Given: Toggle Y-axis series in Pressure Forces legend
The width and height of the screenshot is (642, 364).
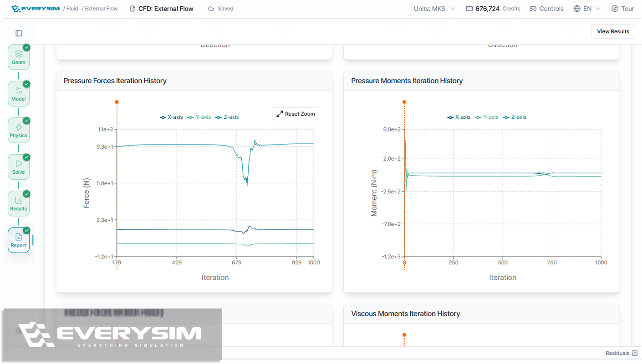Looking at the screenshot, I should click(x=199, y=117).
